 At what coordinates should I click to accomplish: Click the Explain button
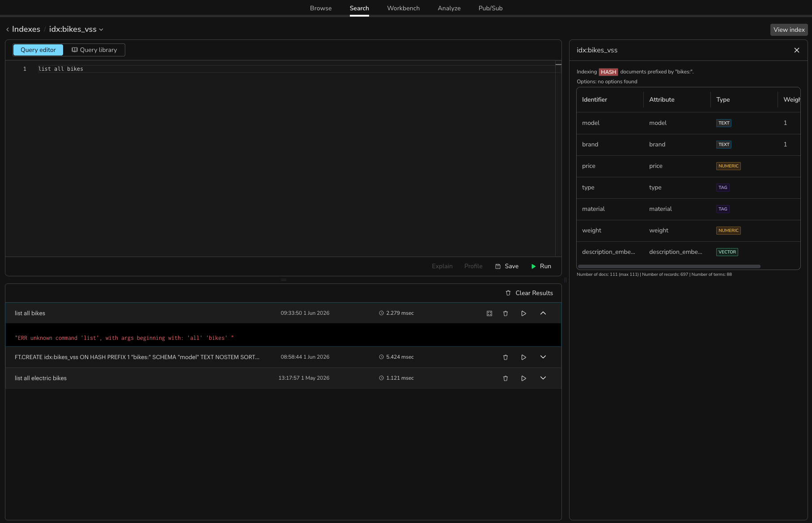click(x=442, y=266)
